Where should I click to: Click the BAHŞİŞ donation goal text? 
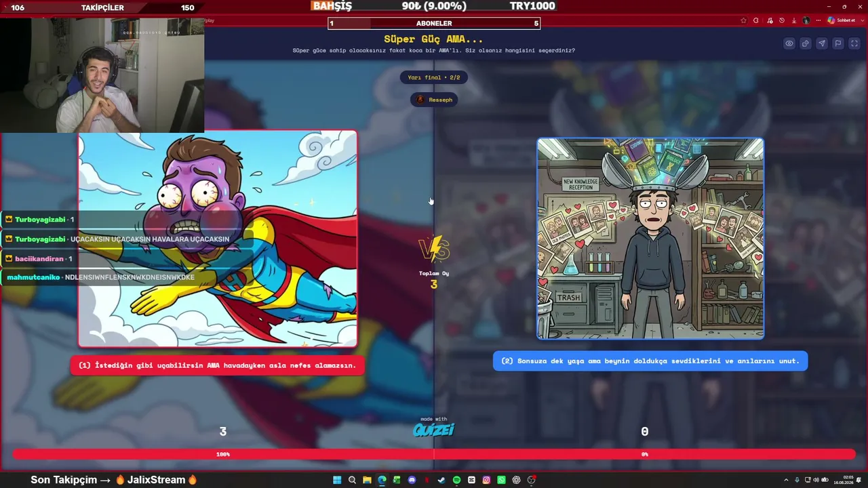332,6
